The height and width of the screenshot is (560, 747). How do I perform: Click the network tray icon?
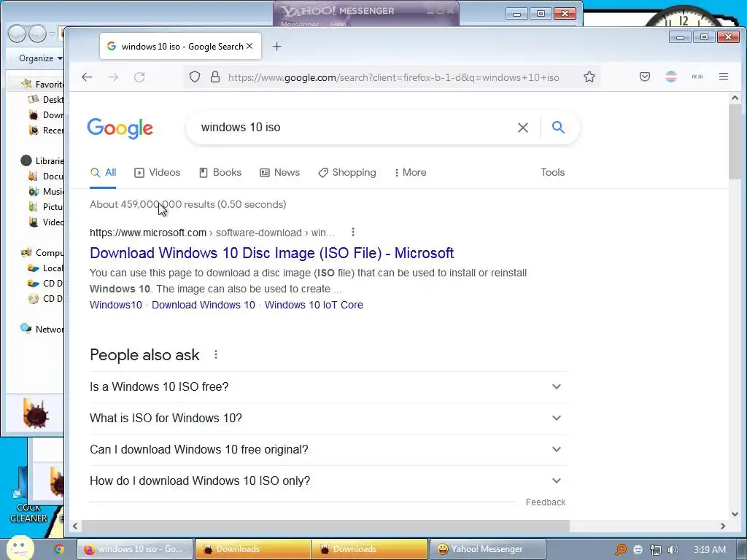[x=656, y=550]
